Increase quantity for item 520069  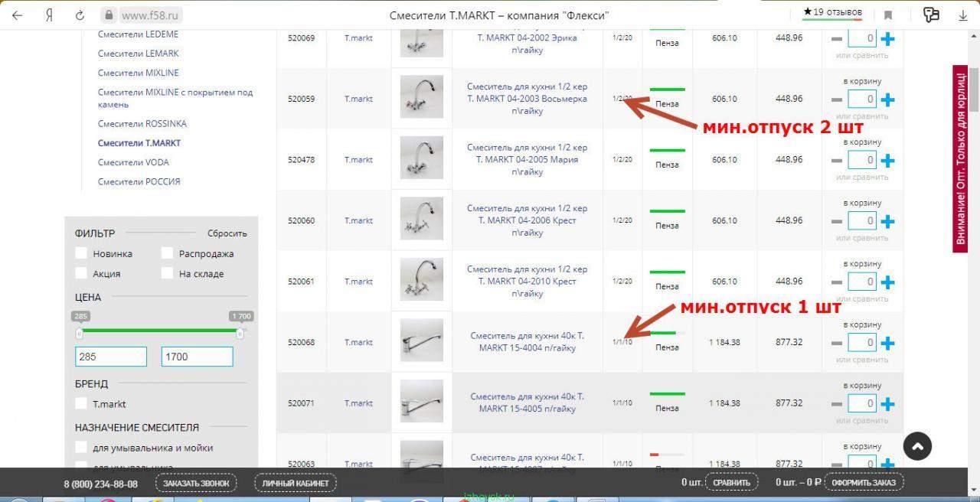click(887, 39)
